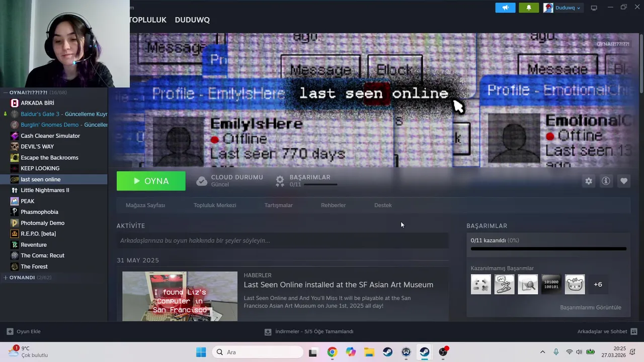Screen dimensions: 644x362
Task: Click Oyun Ekle plus icon
Action: click(10, 332)
